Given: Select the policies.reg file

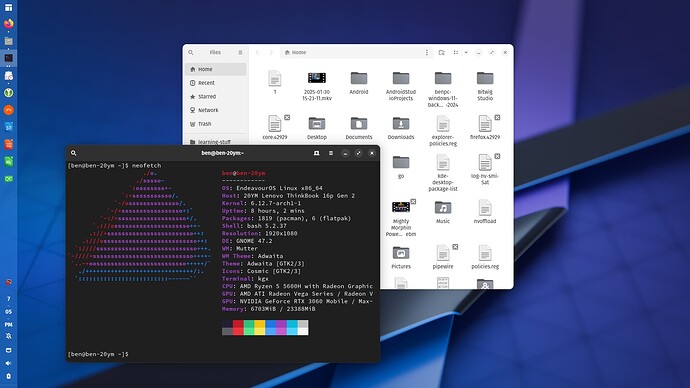Looking at the screenshot, I should [x=485, y=257].
